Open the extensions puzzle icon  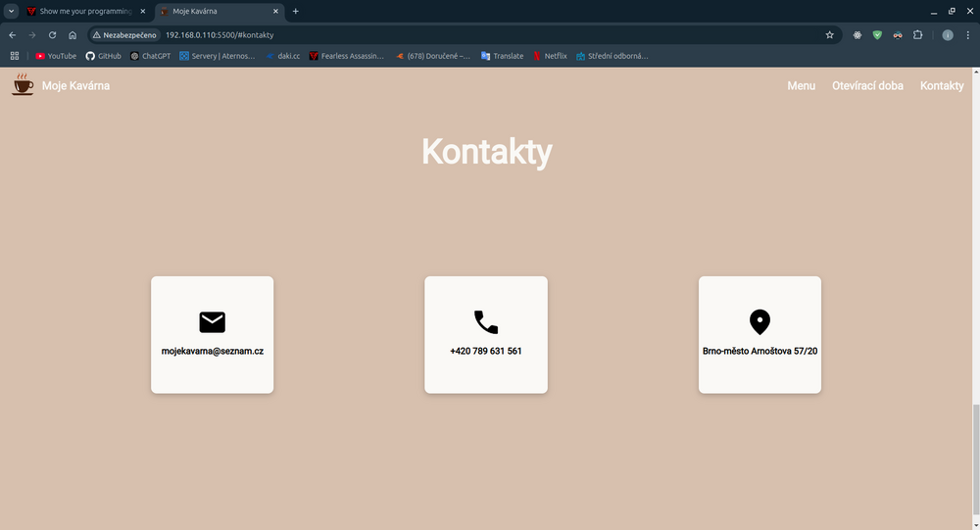coord(917,35)
